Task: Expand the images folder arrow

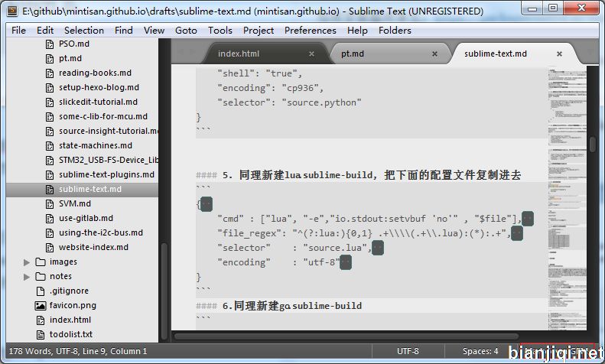Action: (27, 262)
